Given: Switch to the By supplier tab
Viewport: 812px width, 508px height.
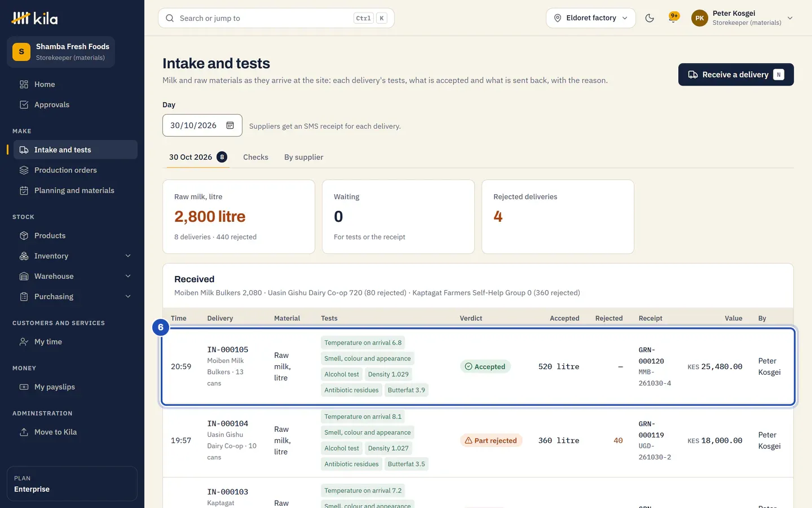Looking at the screenshot, I should tap(303, 157).
